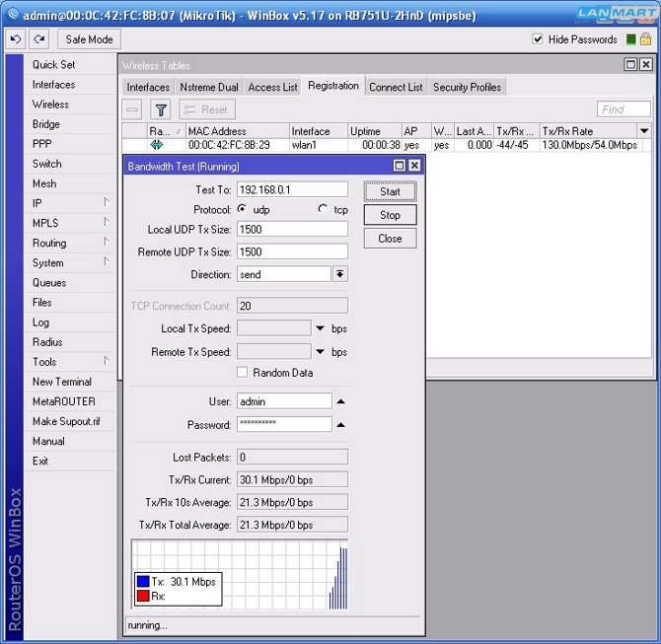Collapse the User field arrow
Screen dimensions: 661x644
pyautogui.click(x=341, y=401)
